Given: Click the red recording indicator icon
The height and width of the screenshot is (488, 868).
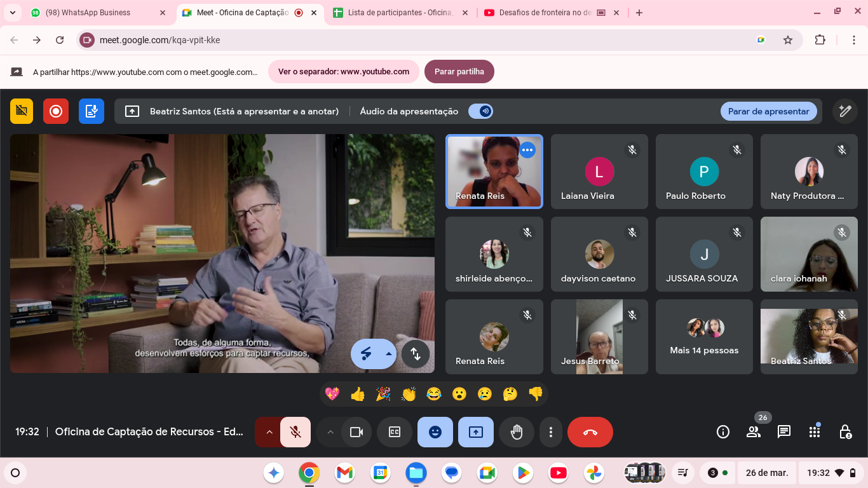Looking at the screenshot, I should point(56,111).
